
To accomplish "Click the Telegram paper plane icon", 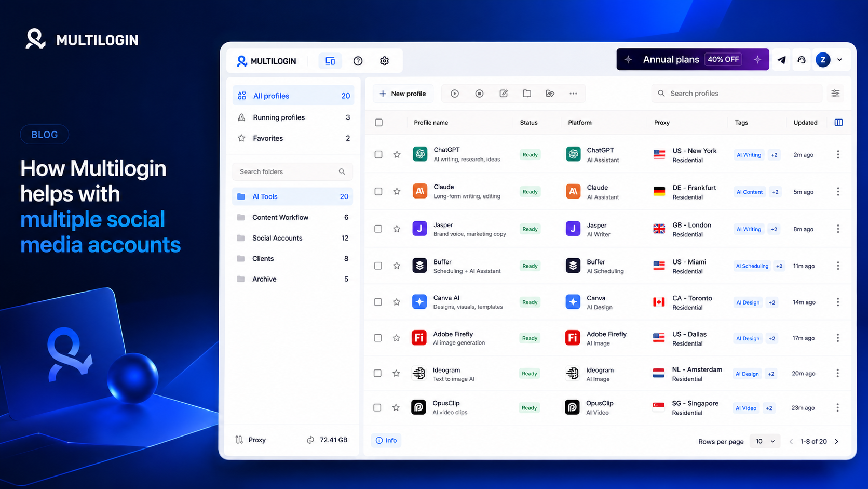I will [x=781, y=60].
